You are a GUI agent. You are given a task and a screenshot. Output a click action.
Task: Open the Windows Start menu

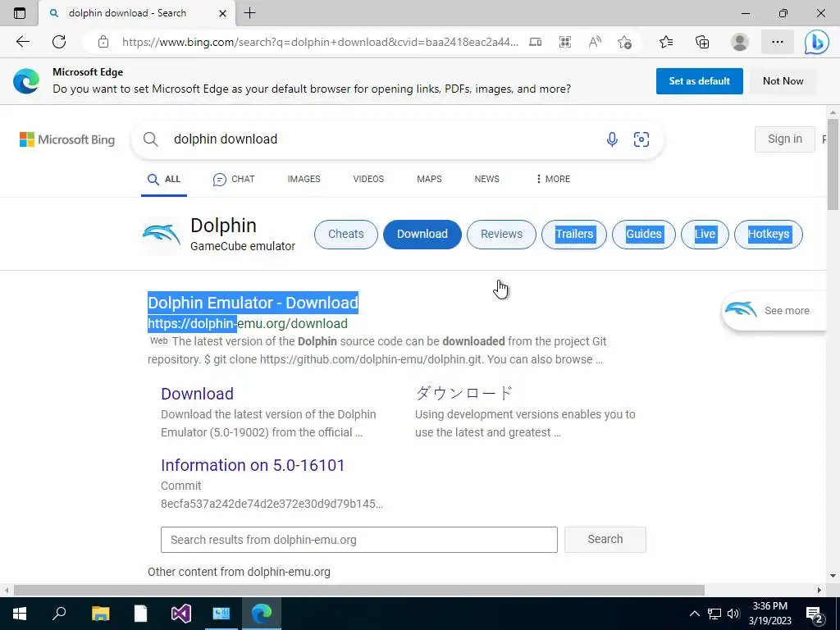20,613
